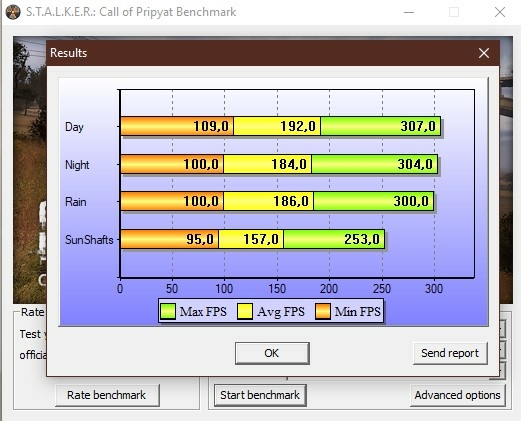Click the Avg FPS legend text

click(281, 312)
